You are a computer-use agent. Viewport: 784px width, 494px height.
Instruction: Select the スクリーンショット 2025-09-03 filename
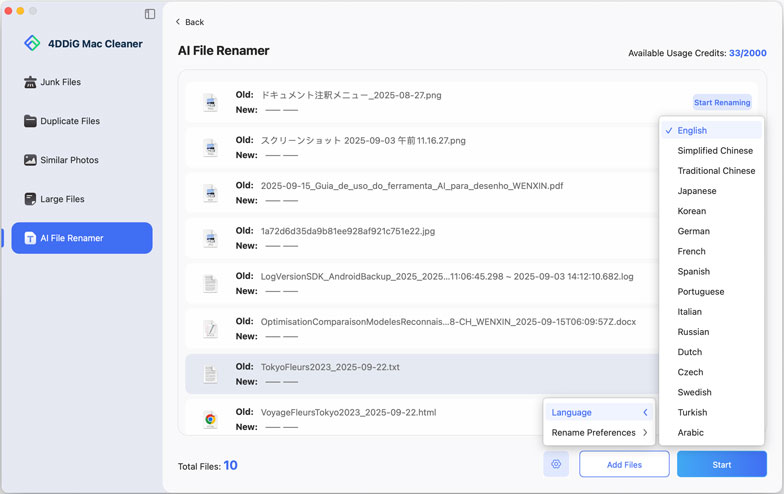363,140
